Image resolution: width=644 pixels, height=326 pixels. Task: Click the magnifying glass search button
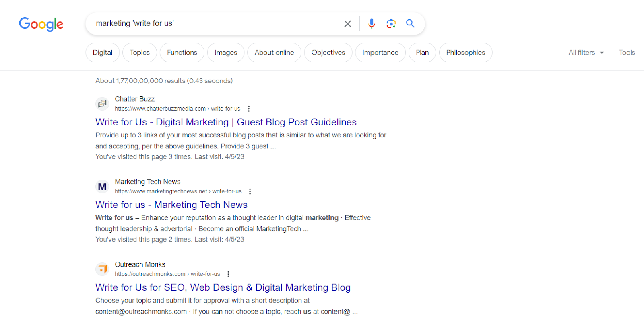(x=410, y=23)
